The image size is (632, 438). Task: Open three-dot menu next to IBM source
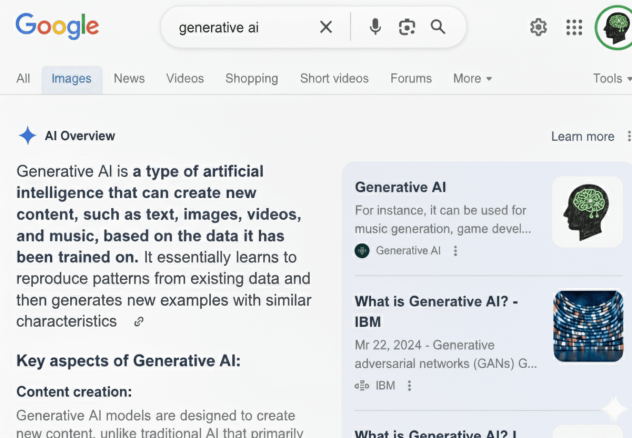point(409,386)
